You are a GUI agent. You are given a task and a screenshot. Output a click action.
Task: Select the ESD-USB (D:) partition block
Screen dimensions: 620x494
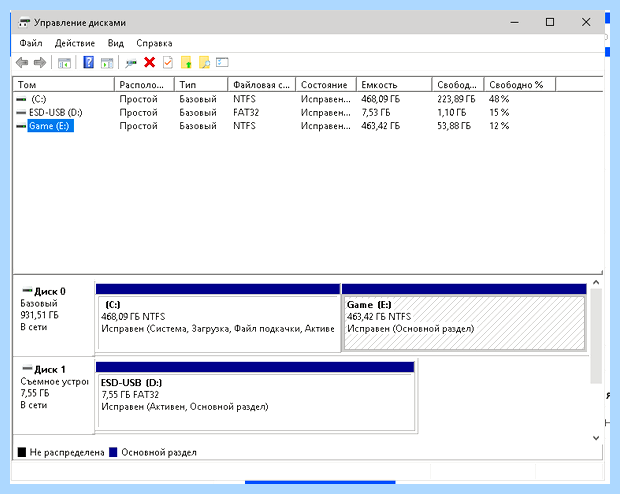coord(256,396)
